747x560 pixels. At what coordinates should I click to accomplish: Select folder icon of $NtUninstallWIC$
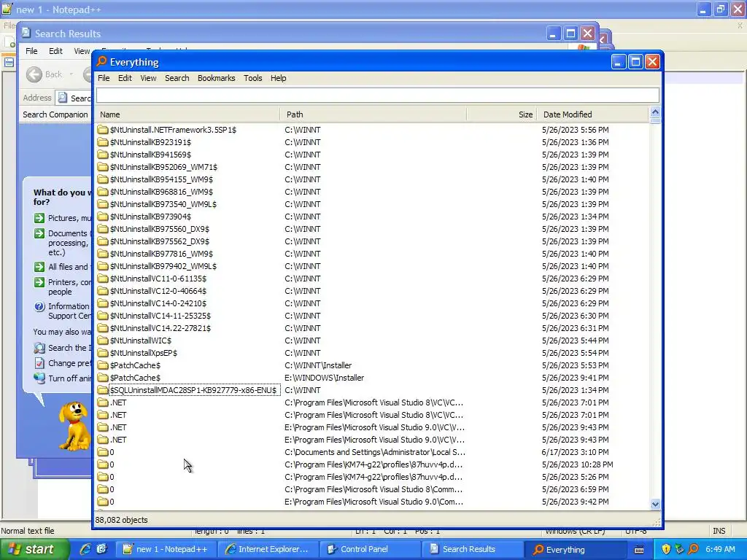pos(102,340)
